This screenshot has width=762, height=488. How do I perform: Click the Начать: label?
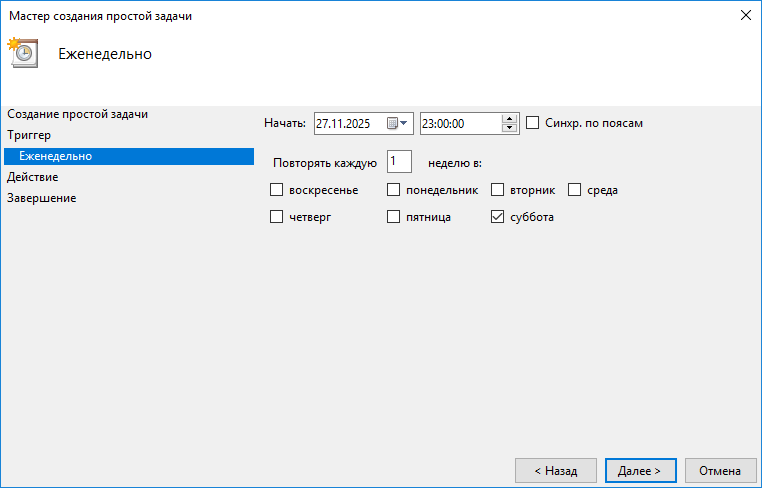coord(285,123)
